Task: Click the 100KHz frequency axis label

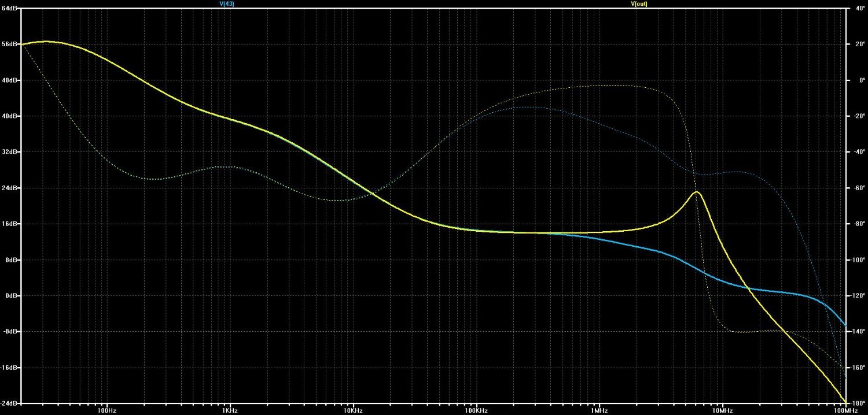Action: (x=476, y=410)
